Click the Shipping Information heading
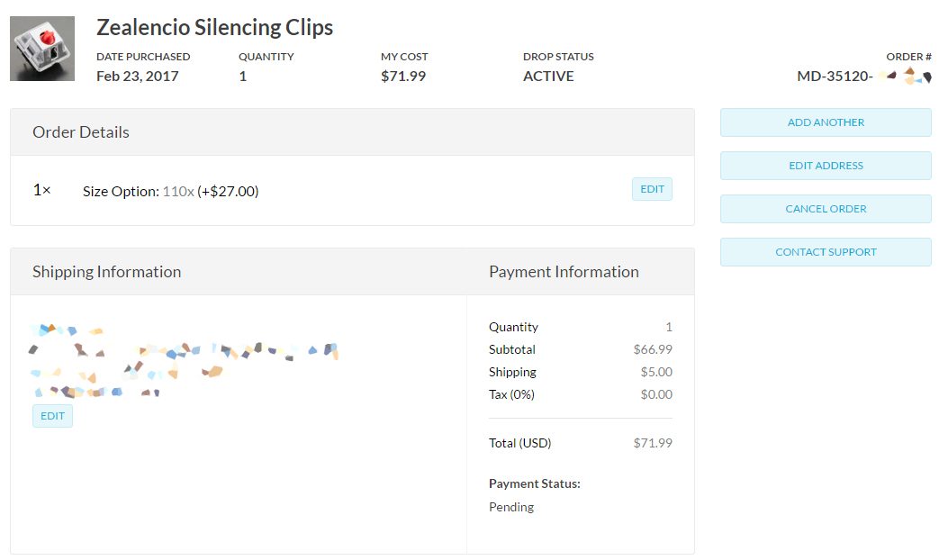 106,272
